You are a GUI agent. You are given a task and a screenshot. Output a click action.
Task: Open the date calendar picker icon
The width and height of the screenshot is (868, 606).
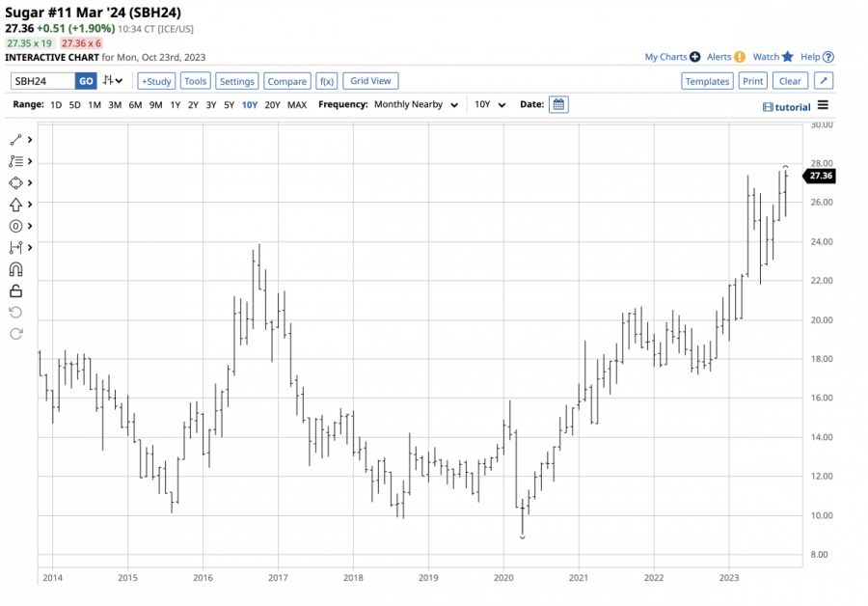(558, 104)
